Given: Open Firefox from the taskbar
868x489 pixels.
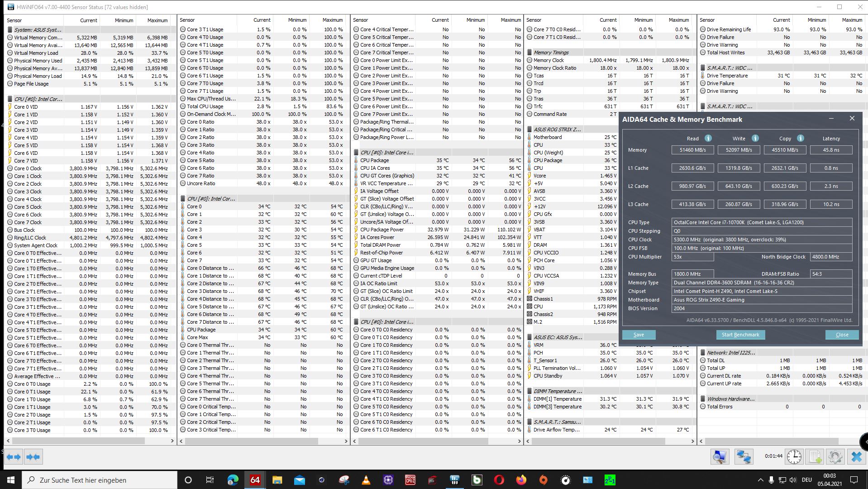Looking at the screenshot, I should (521, 480).
